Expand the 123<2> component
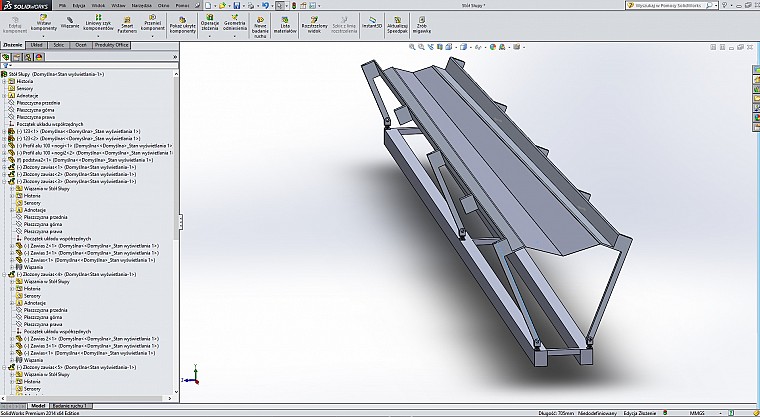 point(4,139)
